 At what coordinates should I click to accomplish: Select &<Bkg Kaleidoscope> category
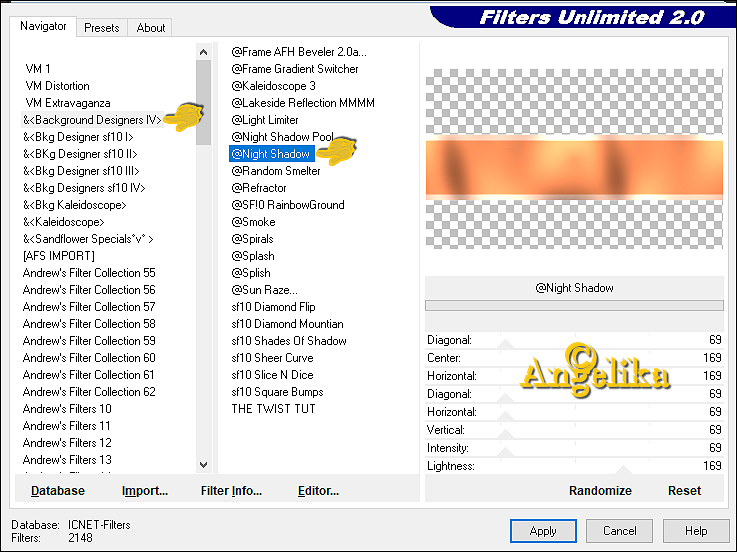tap(74, 205)
